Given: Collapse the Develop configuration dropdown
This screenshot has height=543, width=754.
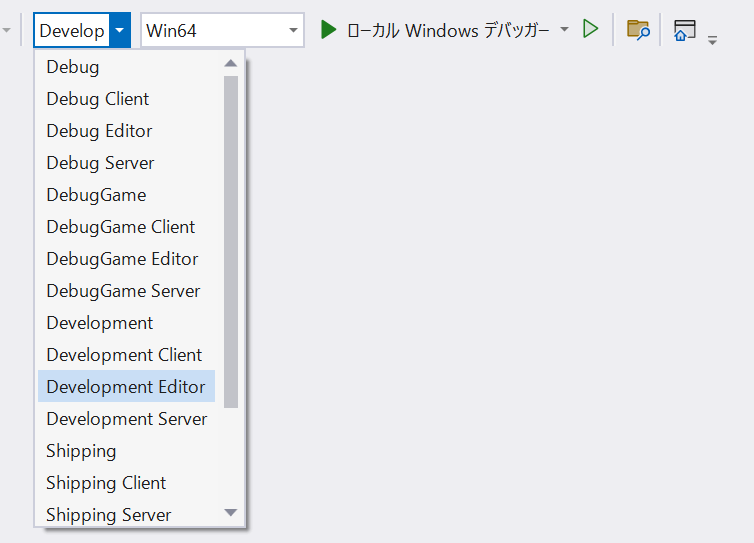Looking at the screenshot, I should [x=119, y=30].
